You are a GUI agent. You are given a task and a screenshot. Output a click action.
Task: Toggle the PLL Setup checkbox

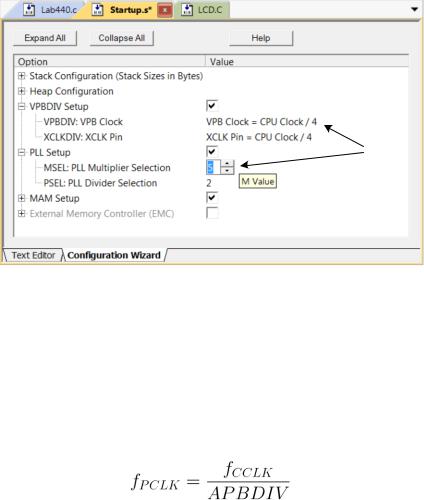click(x=212, y=152)
